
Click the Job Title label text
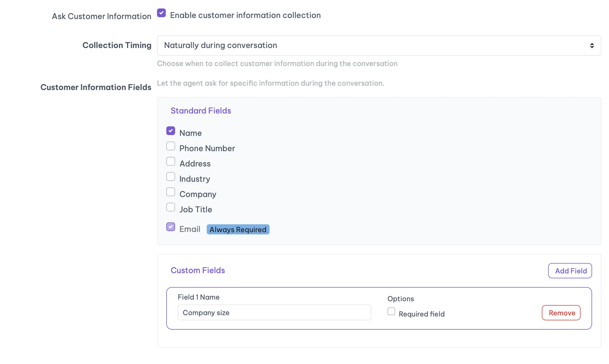[196, 210]
